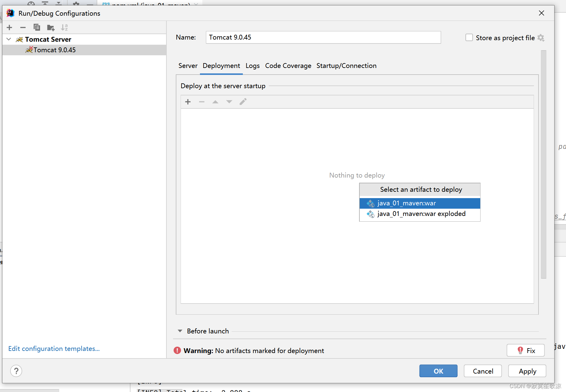Viewport: 566px width, 392px height.
Task: Click the Name input field
Action: (323, 37)
